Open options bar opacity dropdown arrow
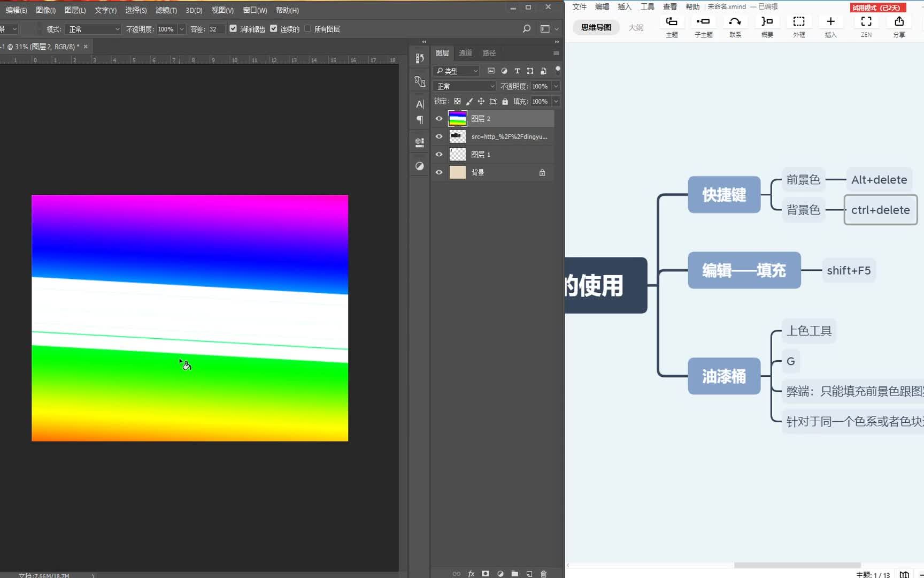The height and width of the screenshot is (578, 924). (x=182, y=29)
